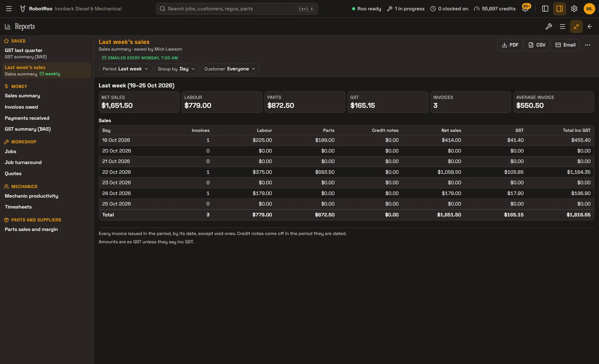The image size is (599, 364).
Task: Open the Period Last week dropdown
Action: tap(125, 69)
